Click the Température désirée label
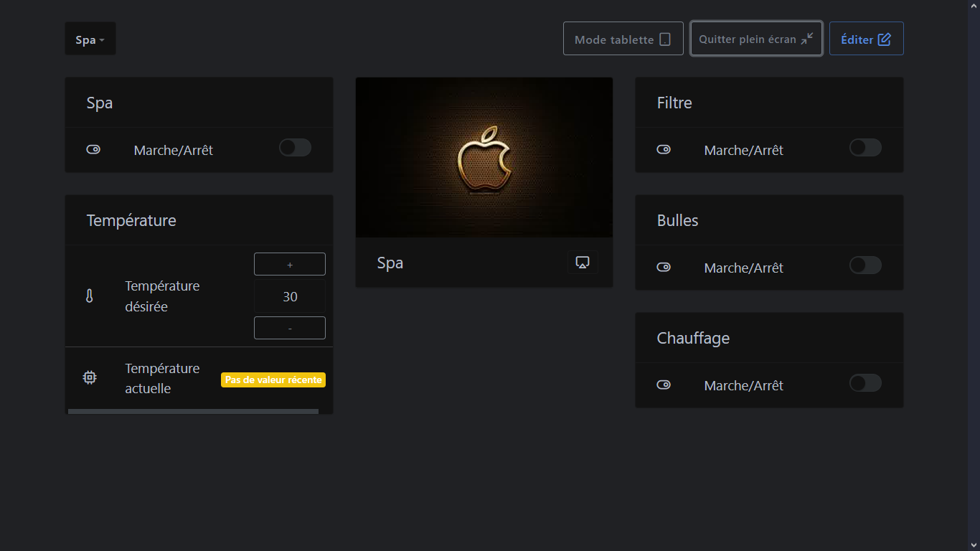This screenshot has width=980, height=551. 163,296
